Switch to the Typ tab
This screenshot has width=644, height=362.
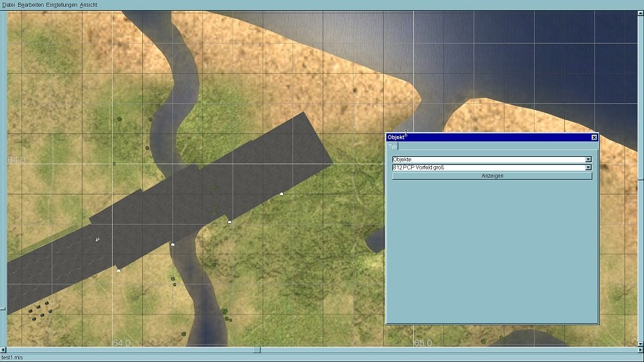click(392, 146)
